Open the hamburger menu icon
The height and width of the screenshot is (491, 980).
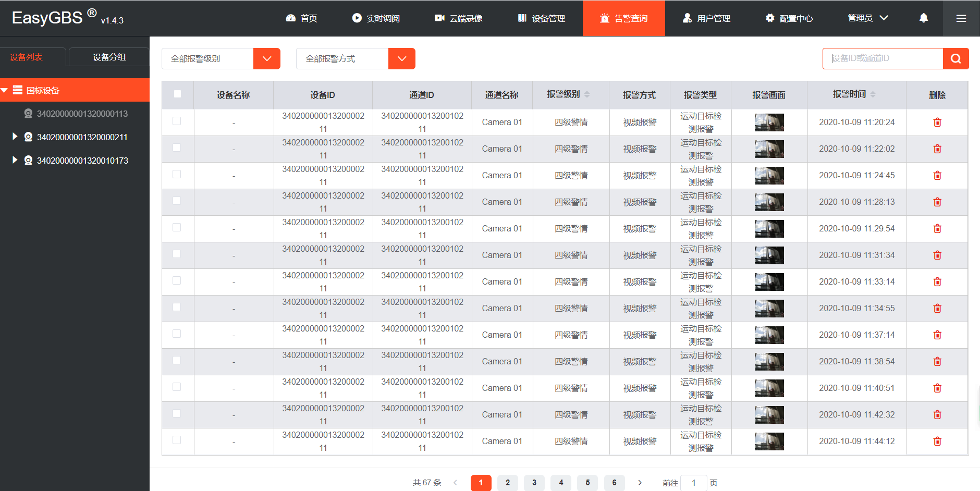tap(961, 18)
